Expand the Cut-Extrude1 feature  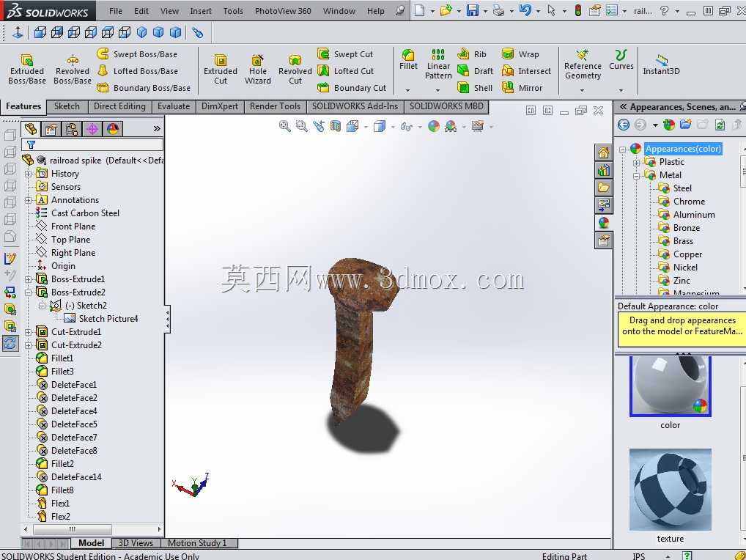tap(28, 332)
